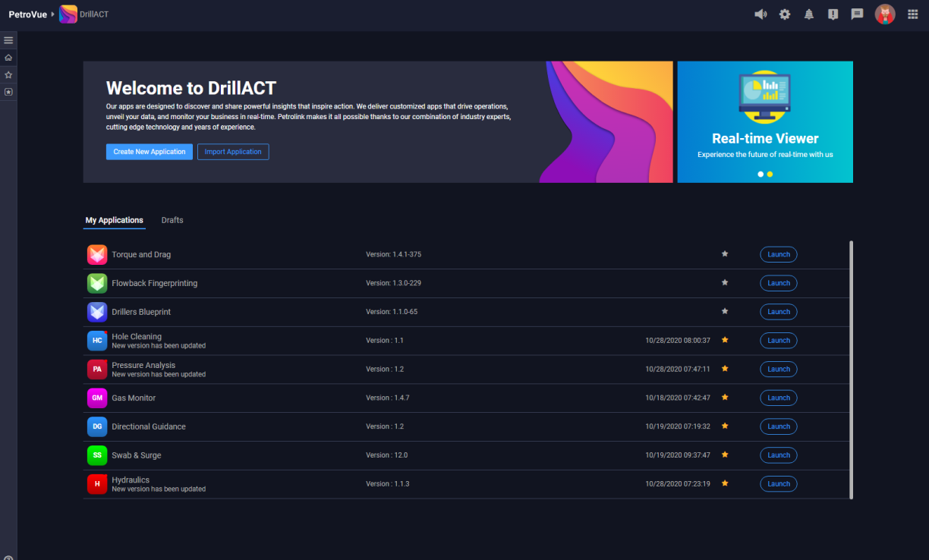Select the second yellow carousel dot
The image size is (929, 560).
(x=770, y=175)
